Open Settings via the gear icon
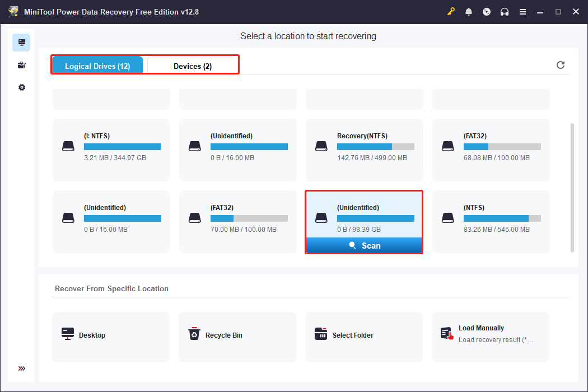 click(x=21, y=87)
